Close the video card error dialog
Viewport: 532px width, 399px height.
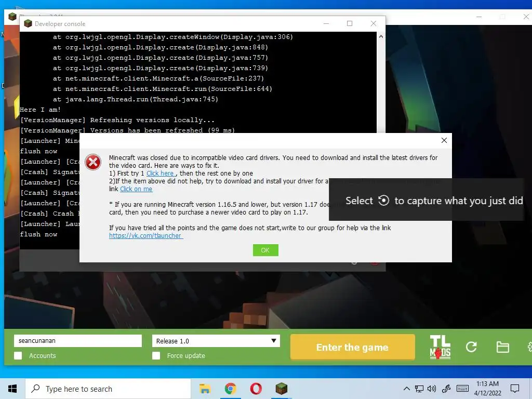coord(444,140)
